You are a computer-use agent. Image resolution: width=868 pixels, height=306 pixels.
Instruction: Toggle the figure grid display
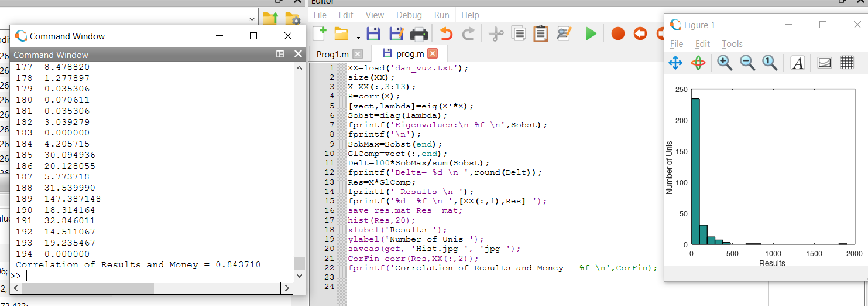(x=847, y=63)
